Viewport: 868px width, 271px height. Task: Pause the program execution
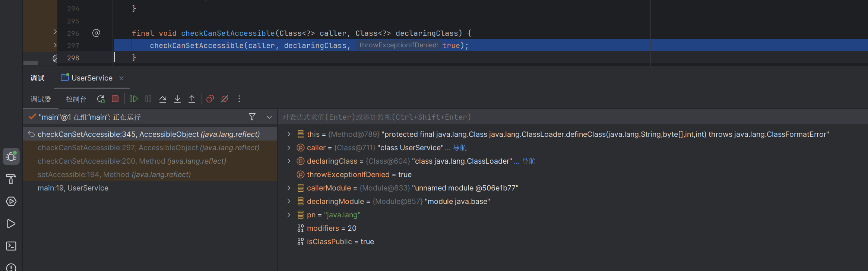click(148, 99)
